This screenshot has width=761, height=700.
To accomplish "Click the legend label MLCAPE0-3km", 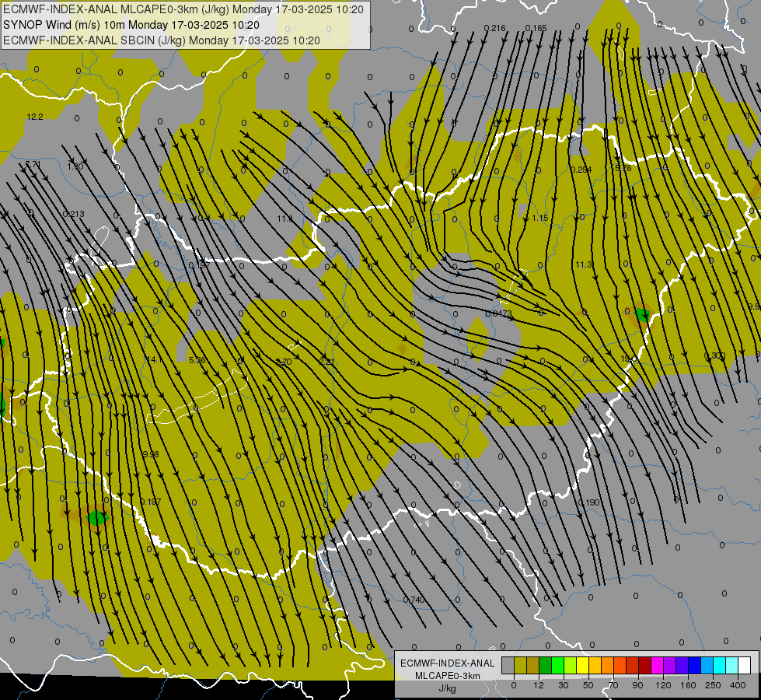I will click(x=447, y=676).
